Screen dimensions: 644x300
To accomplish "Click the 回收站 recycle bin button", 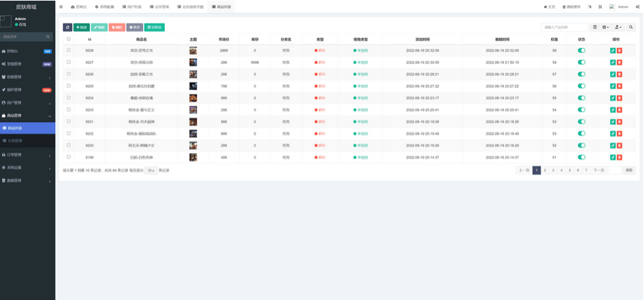I will click(x=154, y=27).
